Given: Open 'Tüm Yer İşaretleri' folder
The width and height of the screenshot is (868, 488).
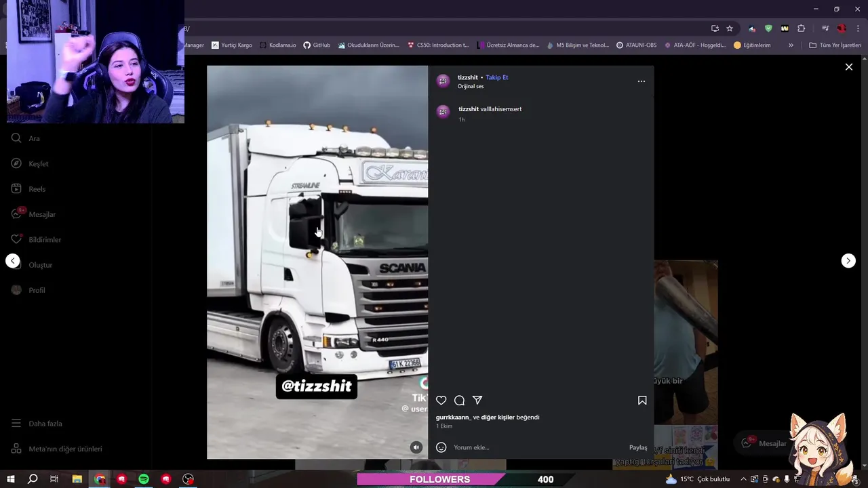Looking at the screenshot, I should (x=835, y=45).
